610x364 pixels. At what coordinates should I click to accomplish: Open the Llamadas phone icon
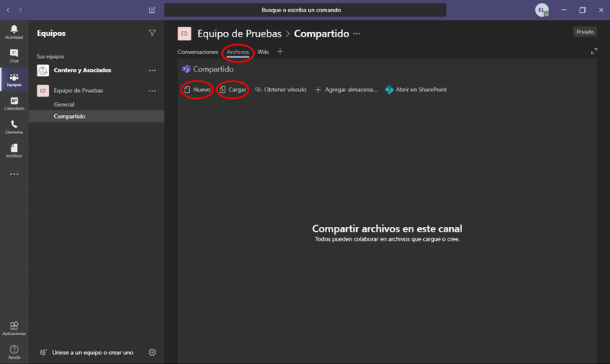point(14,127)
